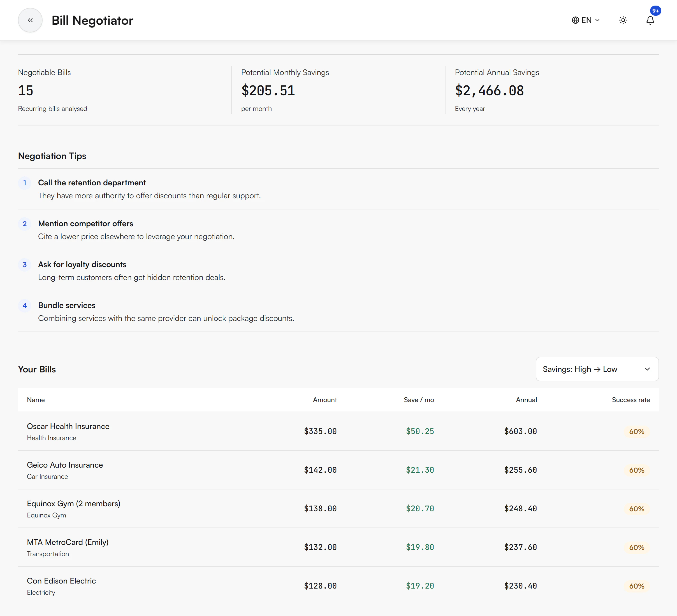The width and height of the screenshot is (677, 616).
Task: Click the 9+ notification badge
Action: click(655, 11)
